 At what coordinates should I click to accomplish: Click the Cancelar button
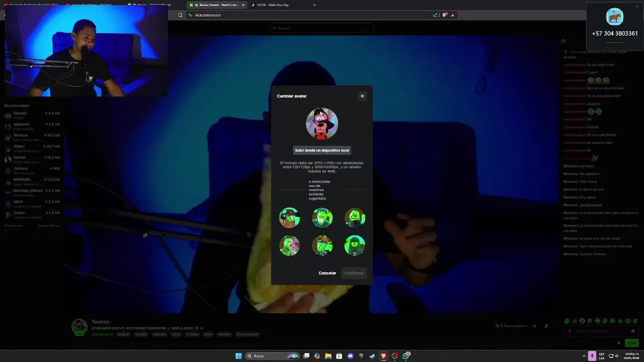pos(327,273)
